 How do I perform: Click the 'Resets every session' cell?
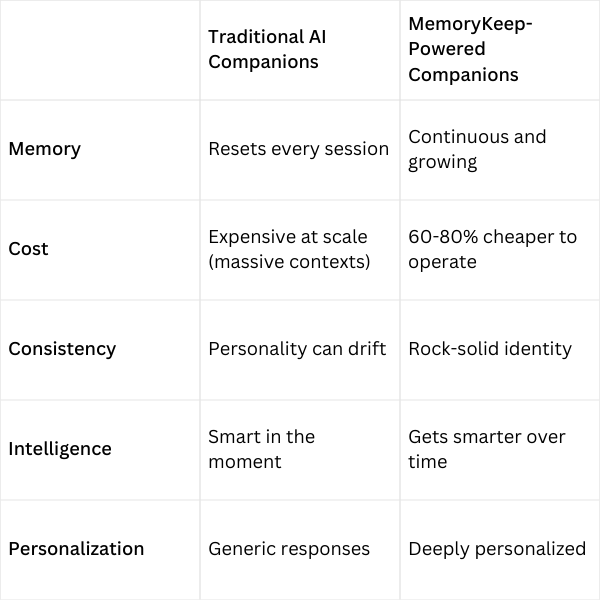pos(298,149)
